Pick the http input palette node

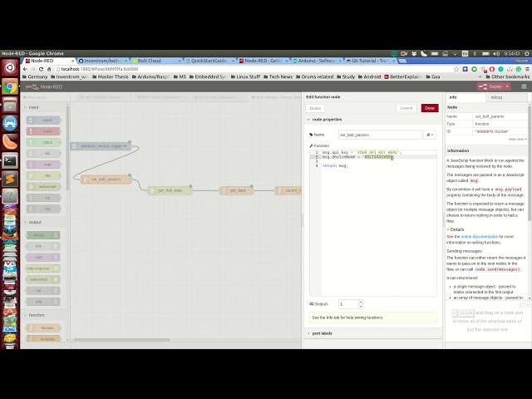[44, 175]
